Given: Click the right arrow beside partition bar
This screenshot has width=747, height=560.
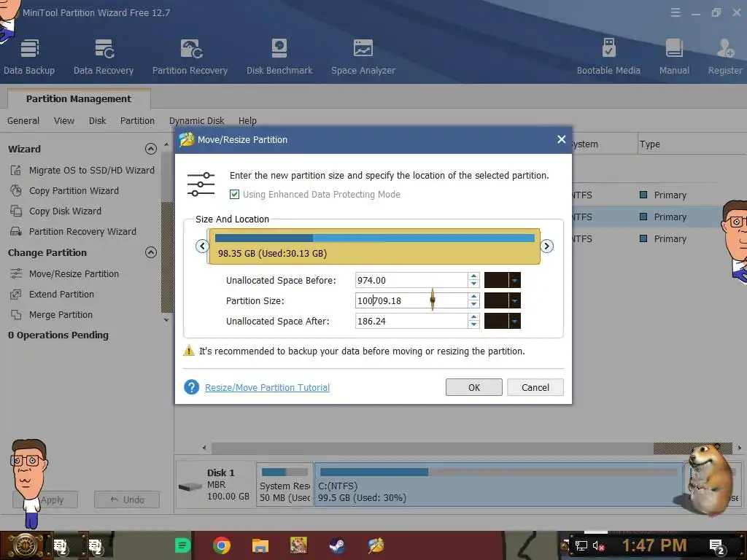Looking at the screenshot, I should (x=547, y=246).
